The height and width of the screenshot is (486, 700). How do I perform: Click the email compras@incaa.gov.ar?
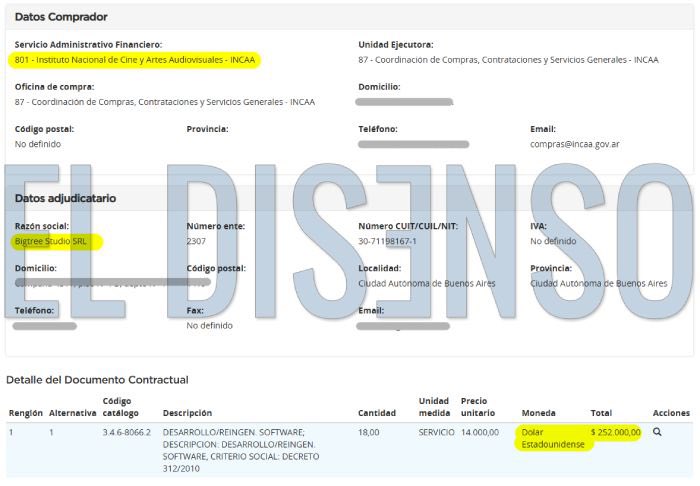(x=575, y=144)
